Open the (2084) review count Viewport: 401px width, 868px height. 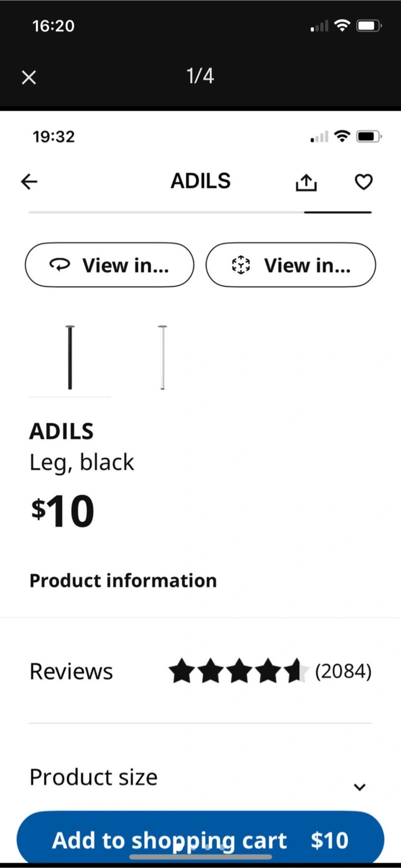pyautogui.click(x=343, y=671)
